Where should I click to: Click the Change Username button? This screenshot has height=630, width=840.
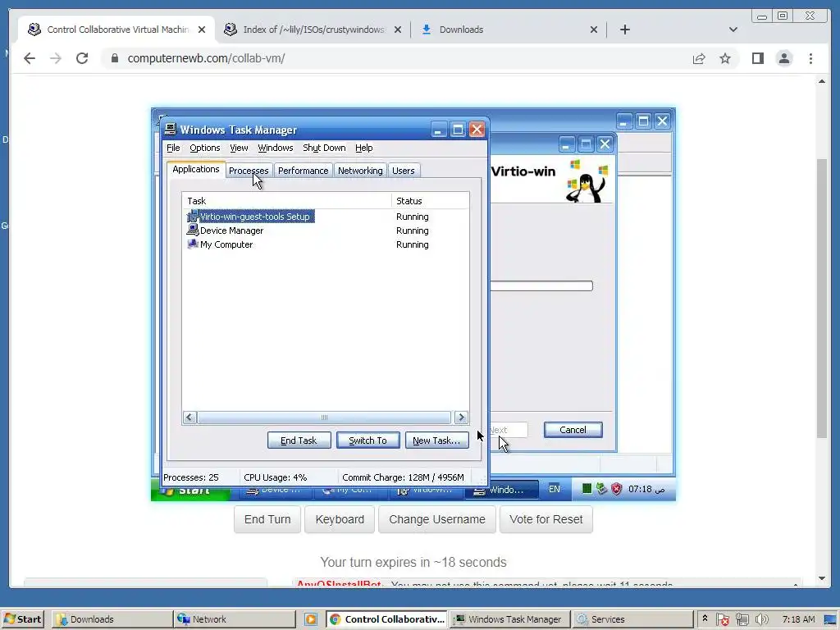click(437, 519)
